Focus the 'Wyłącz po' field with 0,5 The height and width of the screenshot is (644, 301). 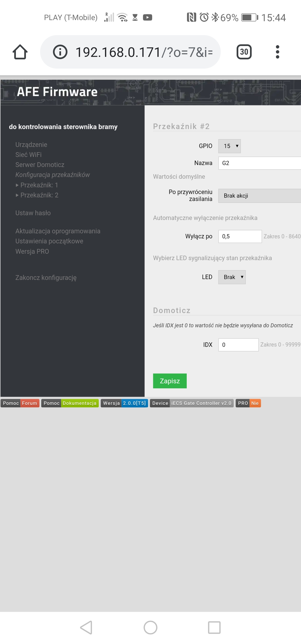tap(240, 236)
